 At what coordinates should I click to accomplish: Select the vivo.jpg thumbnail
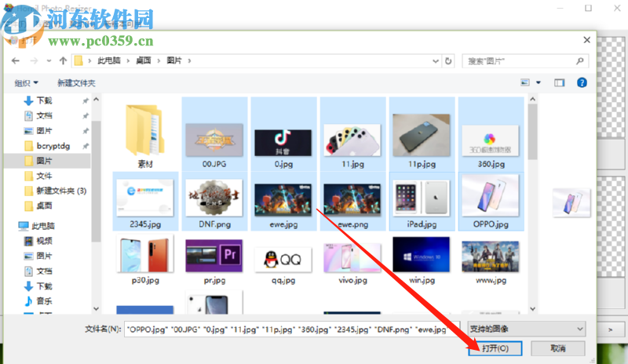click(352, 260)
